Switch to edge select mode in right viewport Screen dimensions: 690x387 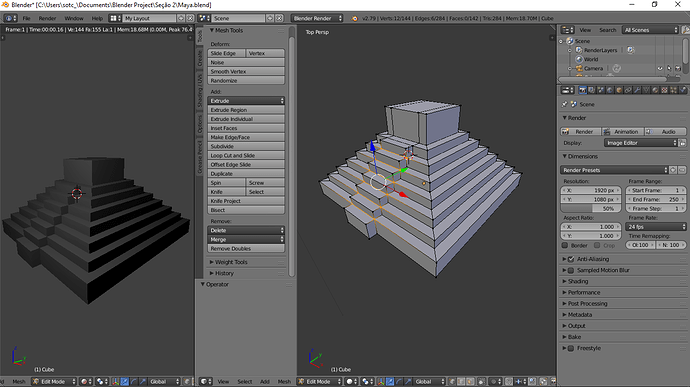[x=461, y=382]
